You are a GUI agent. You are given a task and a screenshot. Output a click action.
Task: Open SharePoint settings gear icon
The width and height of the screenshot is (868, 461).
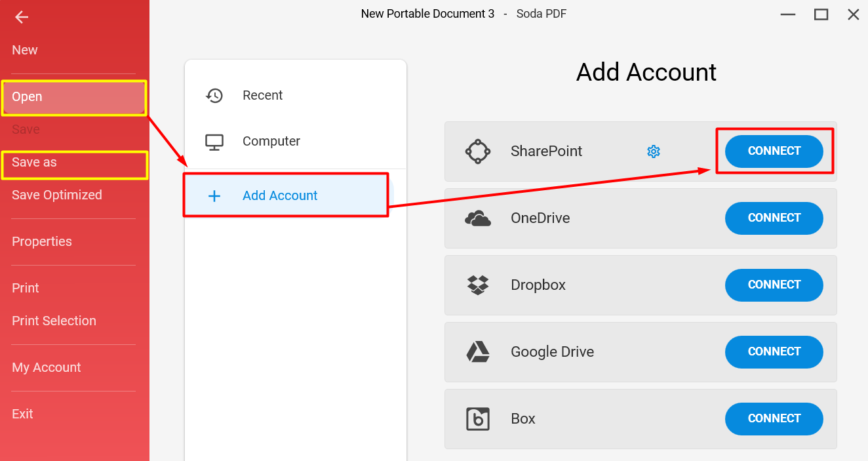pos(654,151)
